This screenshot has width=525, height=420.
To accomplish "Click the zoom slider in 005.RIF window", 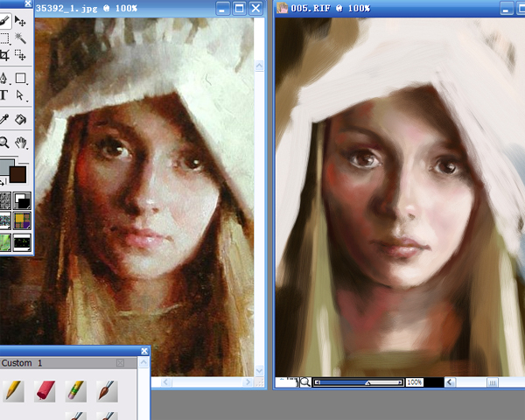I will click(x=358, y=382).
